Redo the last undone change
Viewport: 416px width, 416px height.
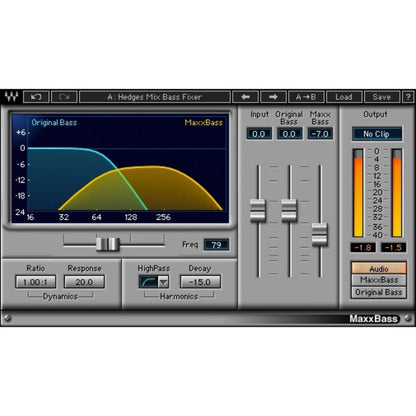coord(64,97)
